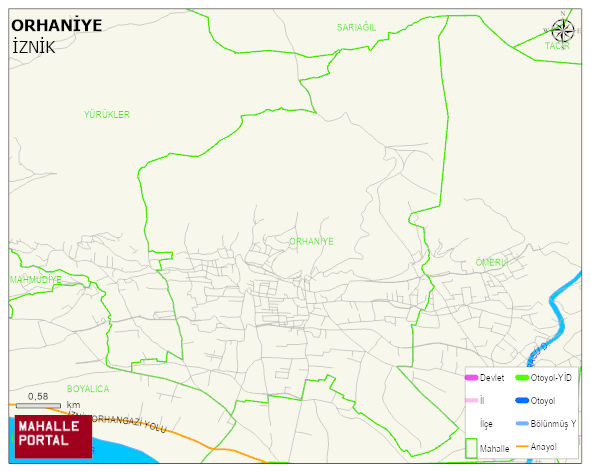
Task: Click the Devlet legend label
Action: click(x=492, y=378)
